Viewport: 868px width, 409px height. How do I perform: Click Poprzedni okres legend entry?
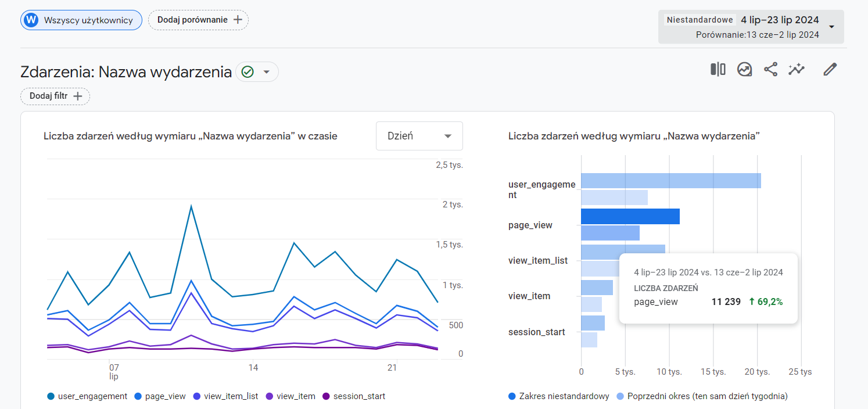[x=702, y=396]
